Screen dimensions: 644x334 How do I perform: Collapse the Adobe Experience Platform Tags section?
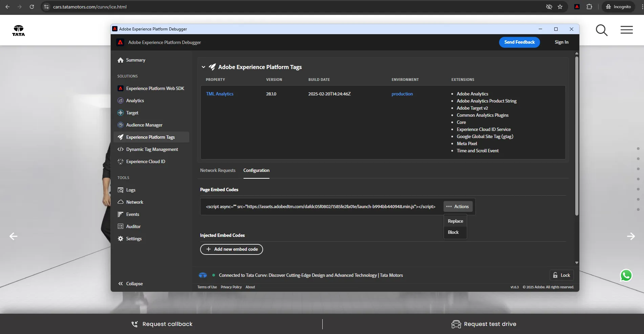[203, 67]
